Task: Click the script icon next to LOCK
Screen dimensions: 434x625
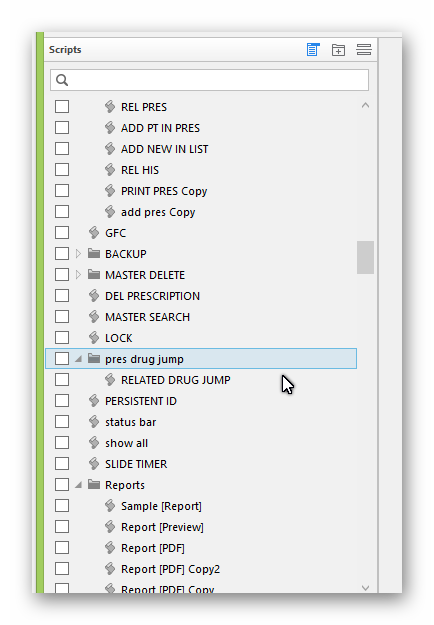Action: point(94,338)
